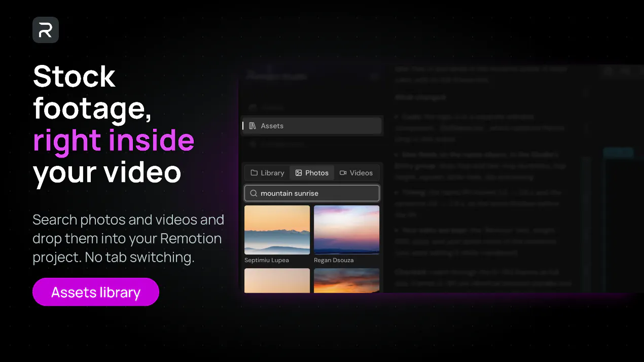
Task: Click the pink Assets library button
Action: (x=96, y=292)
